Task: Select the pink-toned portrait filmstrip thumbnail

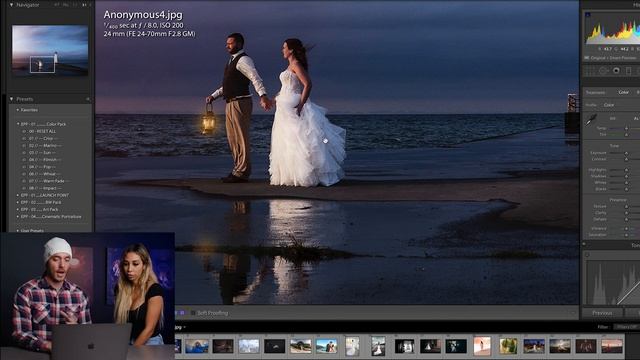Action: point(482,346)
